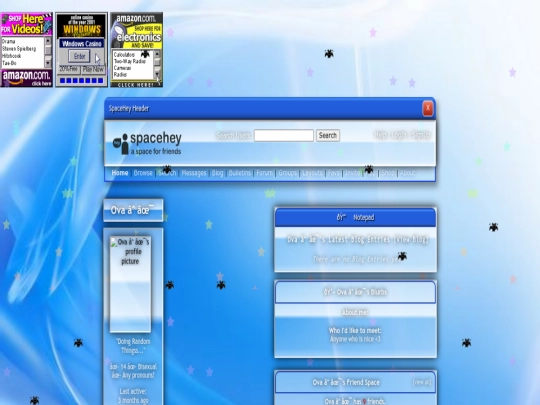Select Two-Way Radios in electronics ad list
The height and width of the screenshot is (405, 540).
tap(130, 61)
